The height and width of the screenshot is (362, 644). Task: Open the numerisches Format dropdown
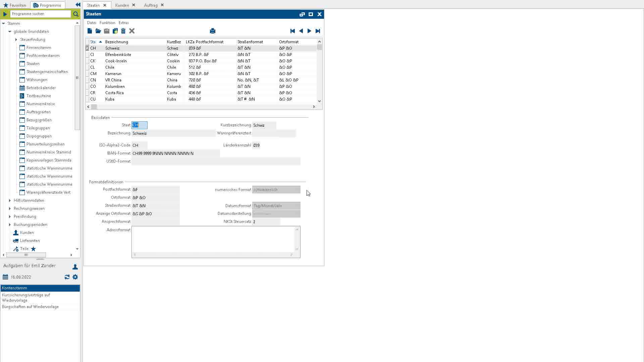point(276,190)
